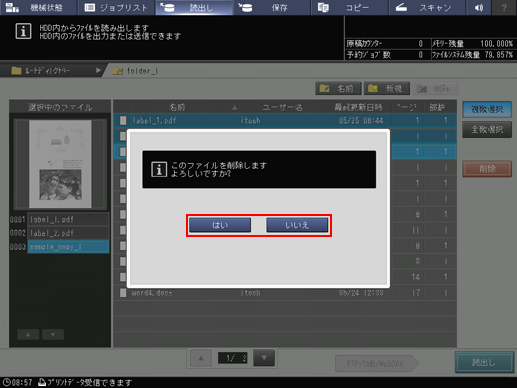
Task: Select sample_copy_1 in selected files list
Action: 68,247
